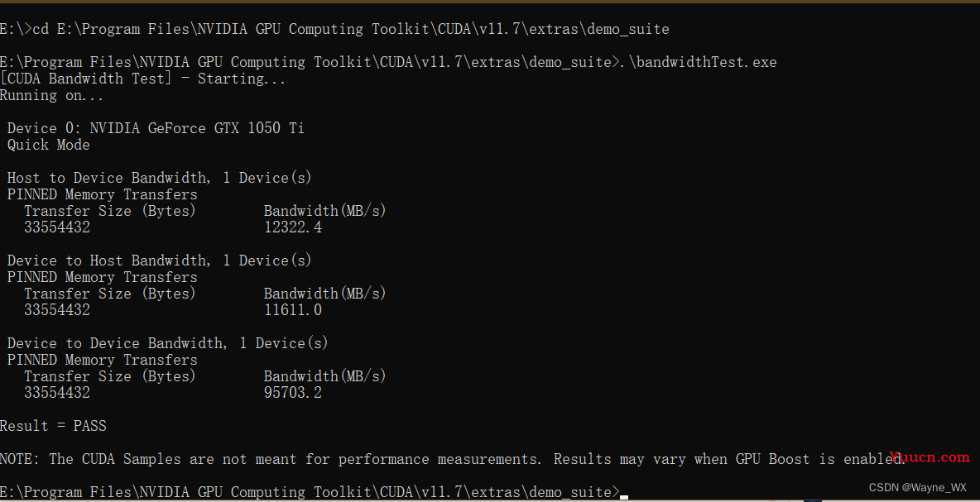Click the bandwidthTest.exe command text
980x502 pixels.
coord(698,62)
